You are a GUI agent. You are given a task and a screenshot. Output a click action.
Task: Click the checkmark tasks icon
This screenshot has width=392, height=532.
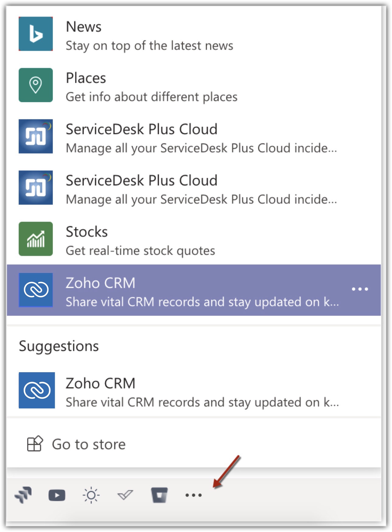(x=125, y=495)
